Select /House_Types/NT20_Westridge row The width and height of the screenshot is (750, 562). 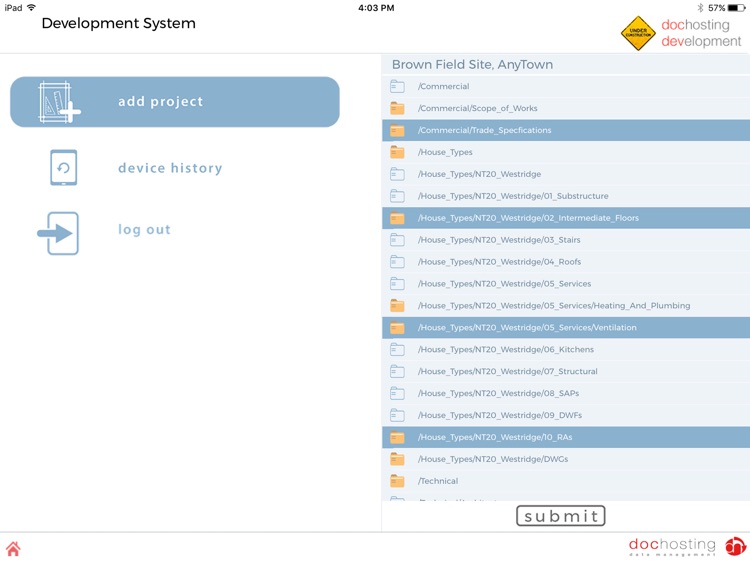coord(566,175)
